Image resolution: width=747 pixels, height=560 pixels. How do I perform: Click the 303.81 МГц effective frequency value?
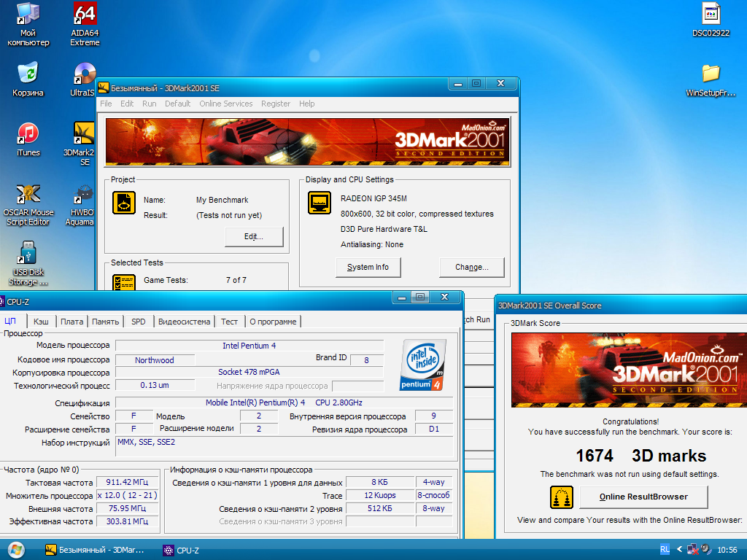pyautogui.click(x=127, y=521)
